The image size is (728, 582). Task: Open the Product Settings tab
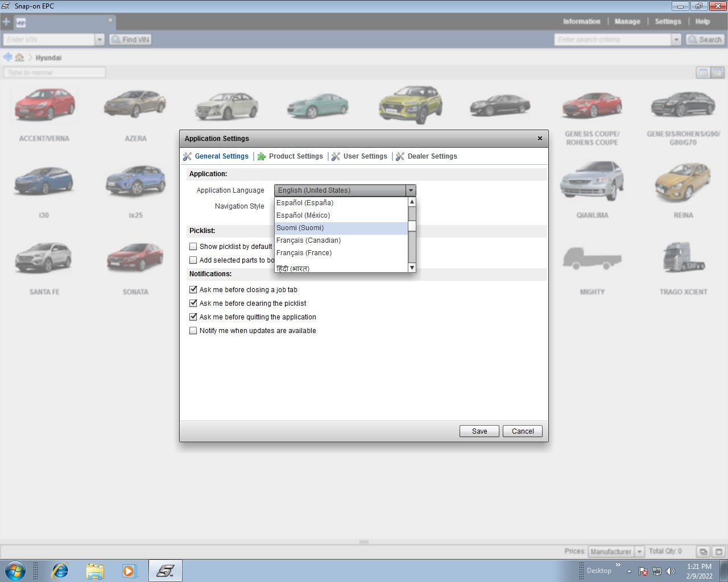[290, 156]
